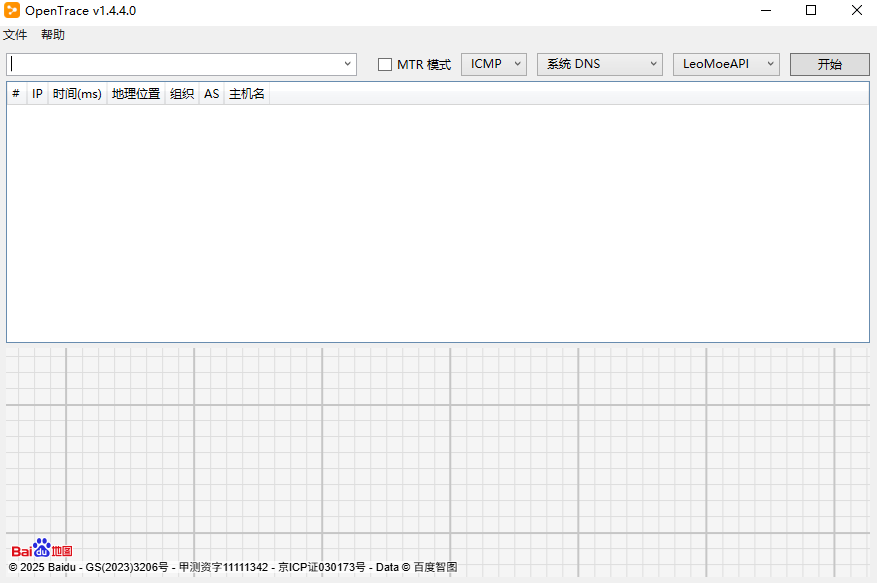Open the 文件 menu

15,35
